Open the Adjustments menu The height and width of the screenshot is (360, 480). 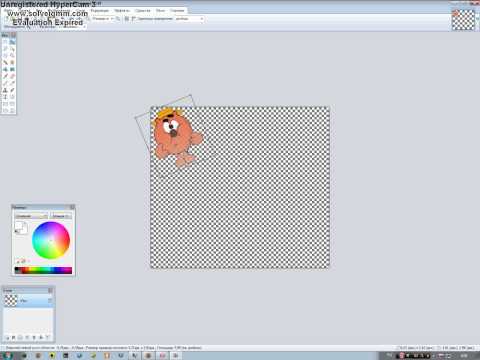(100, 11)
